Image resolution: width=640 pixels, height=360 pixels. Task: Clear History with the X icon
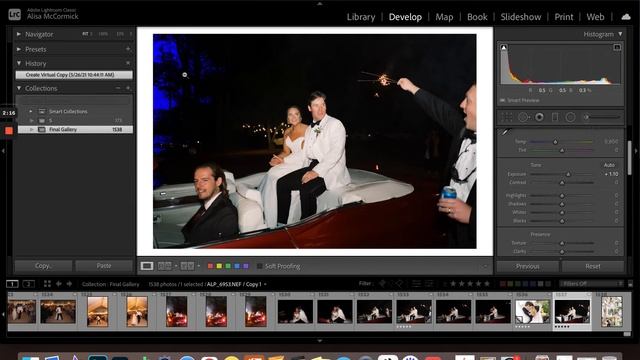coord(128,63)
